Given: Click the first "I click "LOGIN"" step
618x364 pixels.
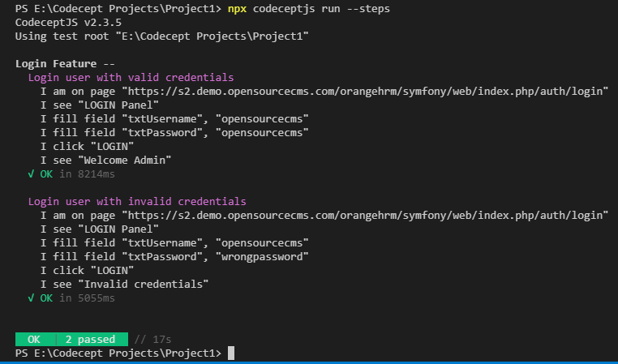Looking at the screenshot, I should tap(87, 147).
